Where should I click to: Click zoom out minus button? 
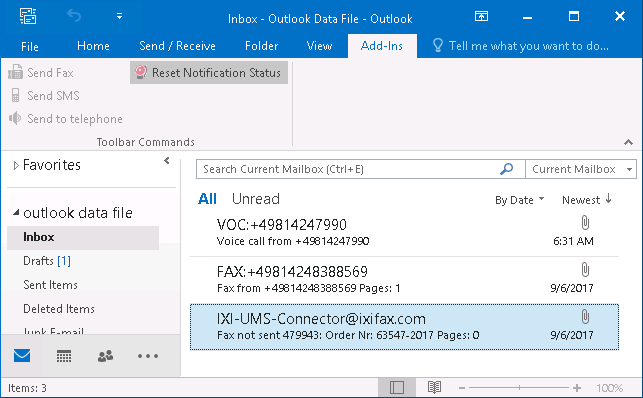click(x=462, y=388)
